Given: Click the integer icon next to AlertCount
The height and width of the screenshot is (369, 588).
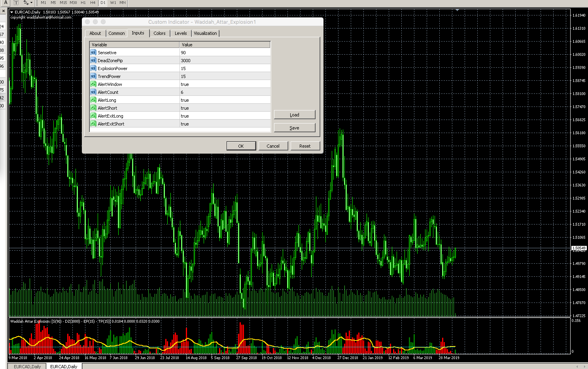Looking at the screenshot, I should [x=93, y=92].
